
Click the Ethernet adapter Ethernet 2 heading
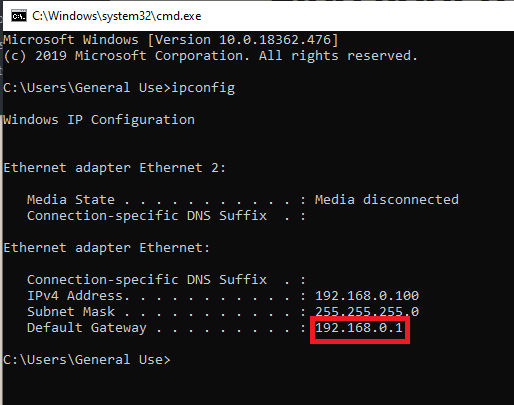[x=115, y=168]
